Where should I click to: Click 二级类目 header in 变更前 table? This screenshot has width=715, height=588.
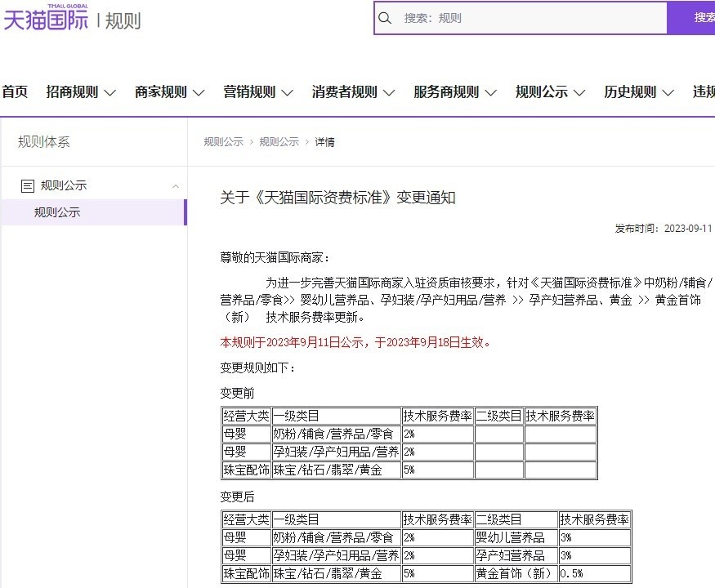[x=498, y=416]
